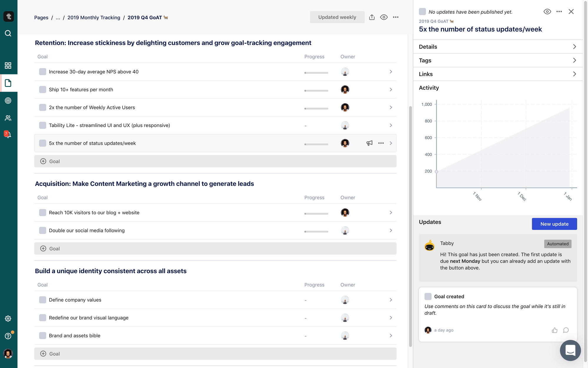Open the people/team sidebar icon

pos(8,118)
